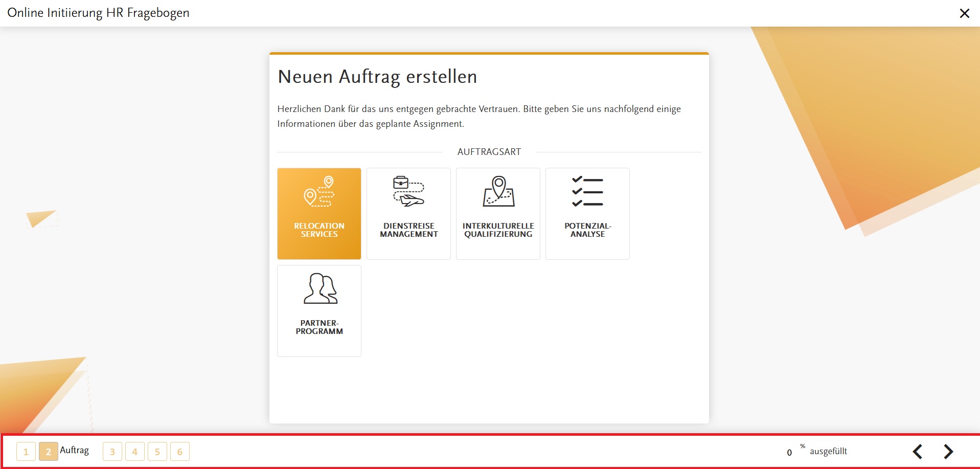Click the 'Online Initiierung HR Fragebogen' title
Screen dimensions: 980x469
(98, 13)
